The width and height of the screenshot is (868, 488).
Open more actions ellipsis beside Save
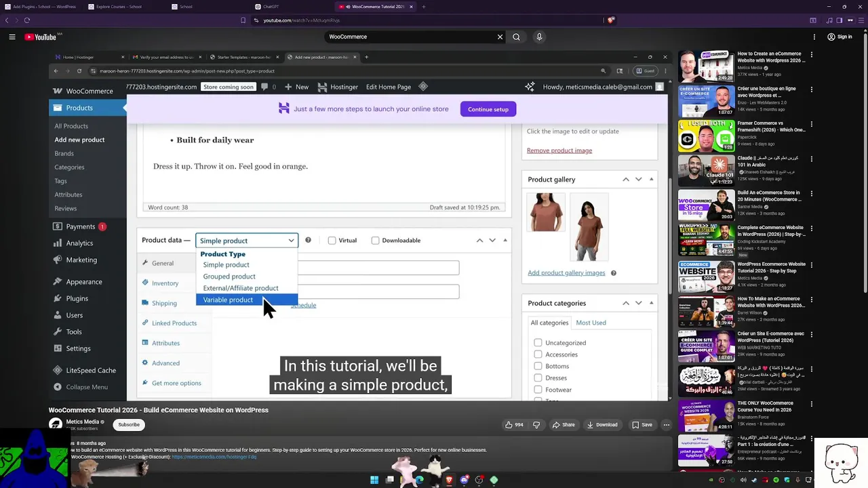pos(667,425)
